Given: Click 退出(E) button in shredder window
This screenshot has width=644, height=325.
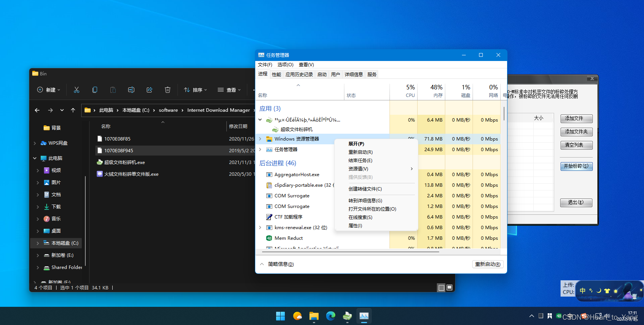Looking at the screenshot, I should coord(576,203).
